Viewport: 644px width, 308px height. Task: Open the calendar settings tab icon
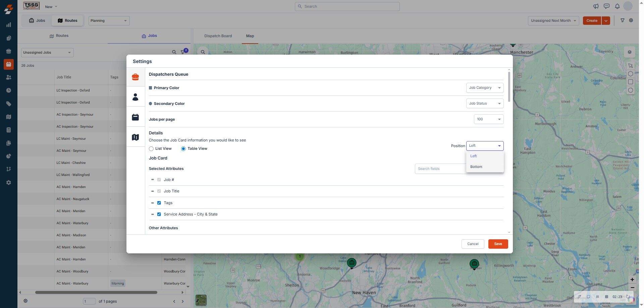pos(135,117)
